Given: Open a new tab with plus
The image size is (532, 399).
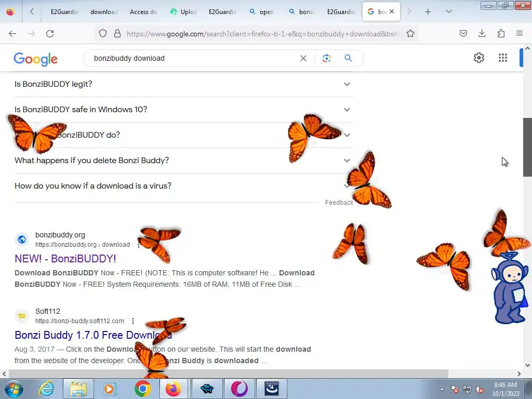Looking at the screenshot, I should (x=428, y=12).
